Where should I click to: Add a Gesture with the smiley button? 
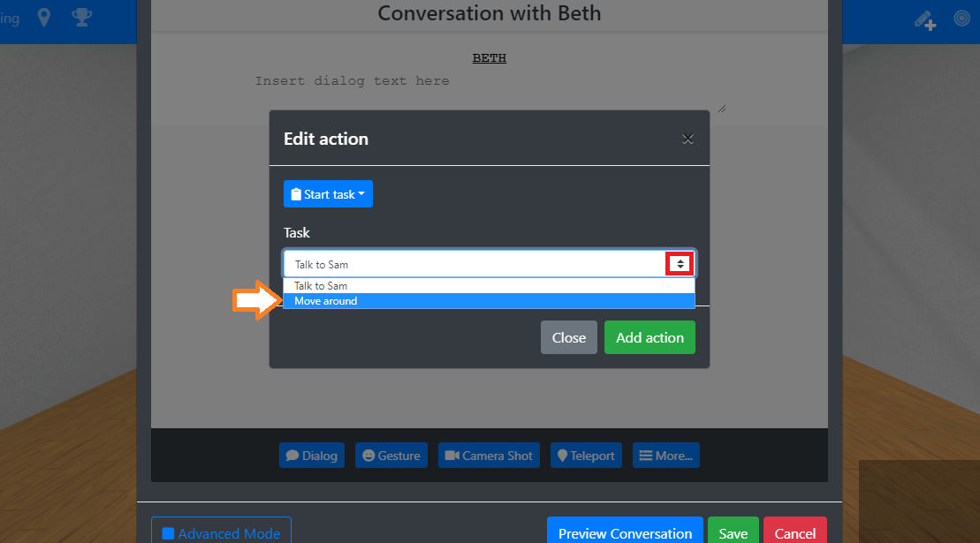[391, 456]
